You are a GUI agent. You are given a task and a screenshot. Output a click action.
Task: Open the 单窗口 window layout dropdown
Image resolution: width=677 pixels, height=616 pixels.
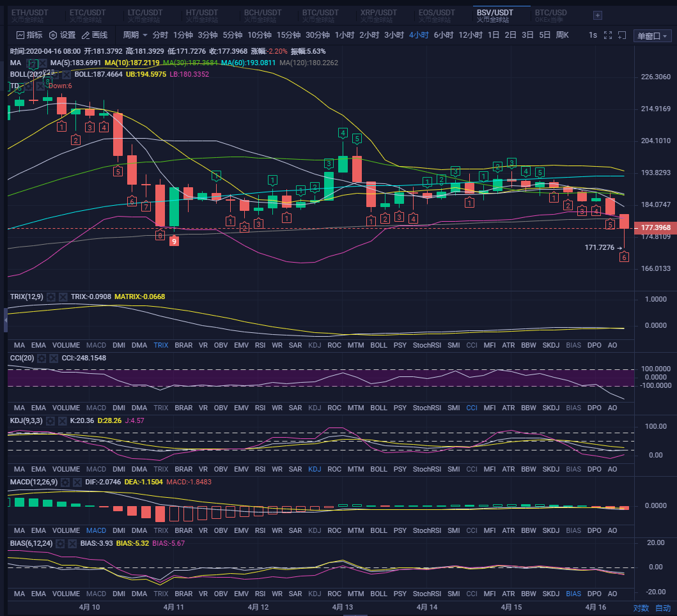click(653, 36)
